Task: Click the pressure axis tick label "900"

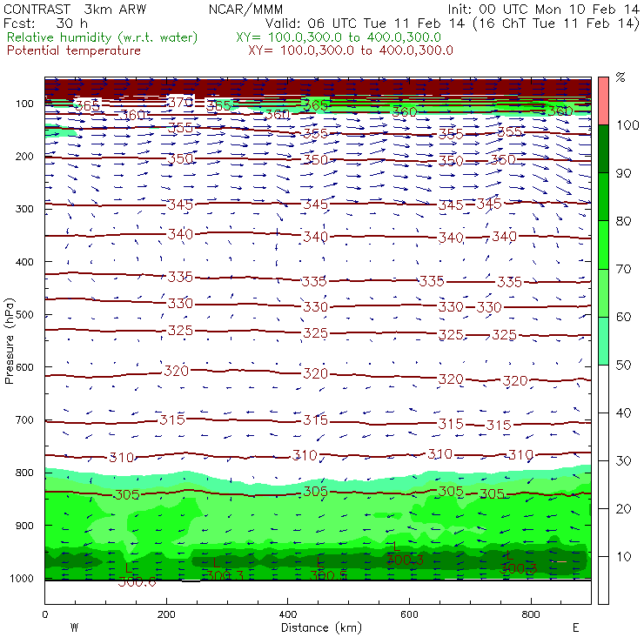Action: coord(24,526)
